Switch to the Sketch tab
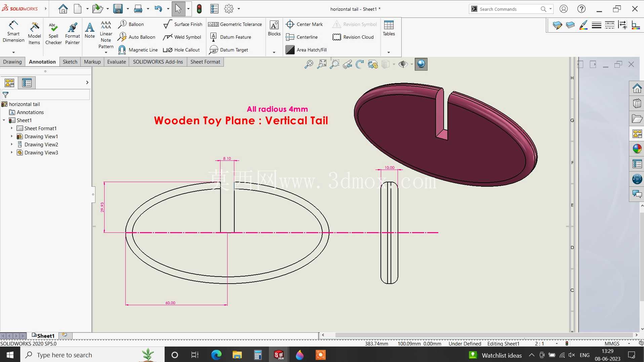644x362 pixels. coord(70,62)
